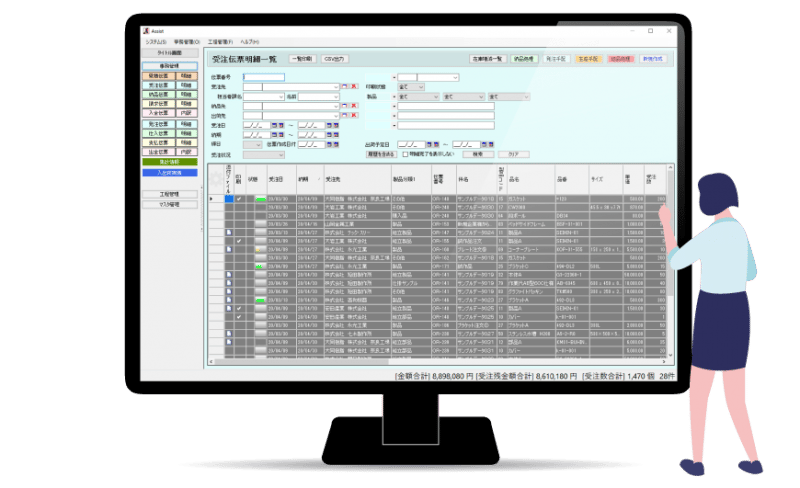Click the search icon beside 納品先 field
This screenshot has width=800, height=488.
[x=344, y=106]
